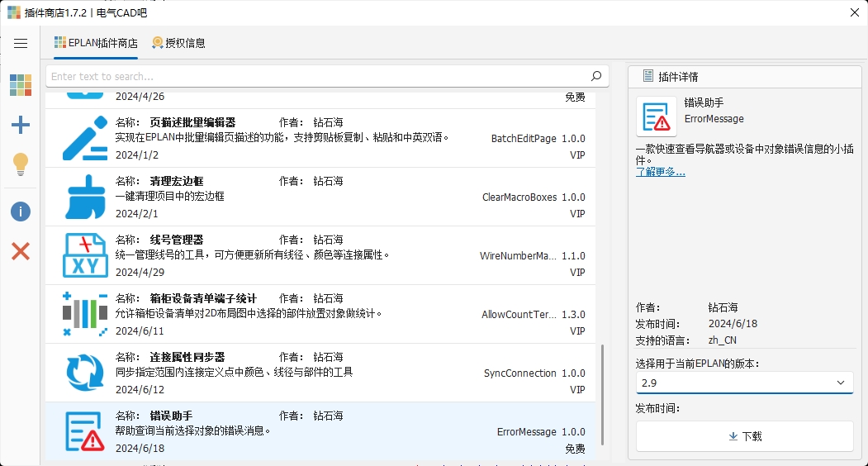Open the hamburger menu in sidebar
The width and height of the screenshot is (868, 466).
[21, 43]
